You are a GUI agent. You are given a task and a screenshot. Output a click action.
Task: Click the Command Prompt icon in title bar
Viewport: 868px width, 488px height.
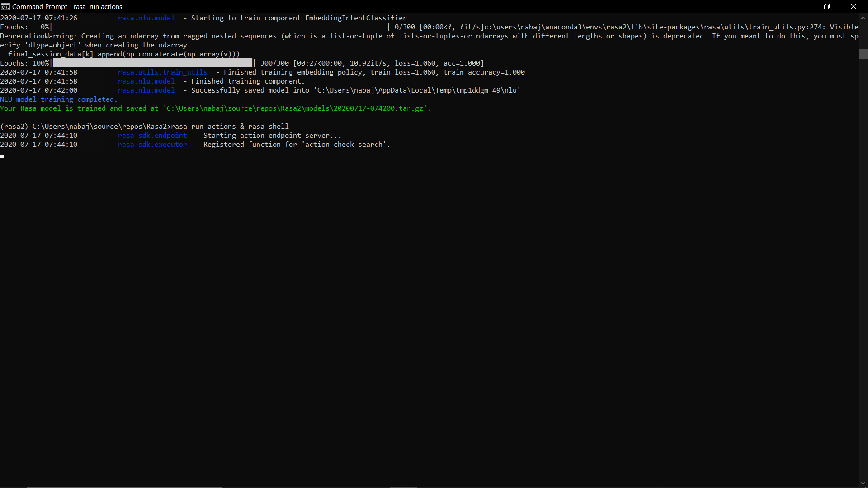tap(5, 6)
